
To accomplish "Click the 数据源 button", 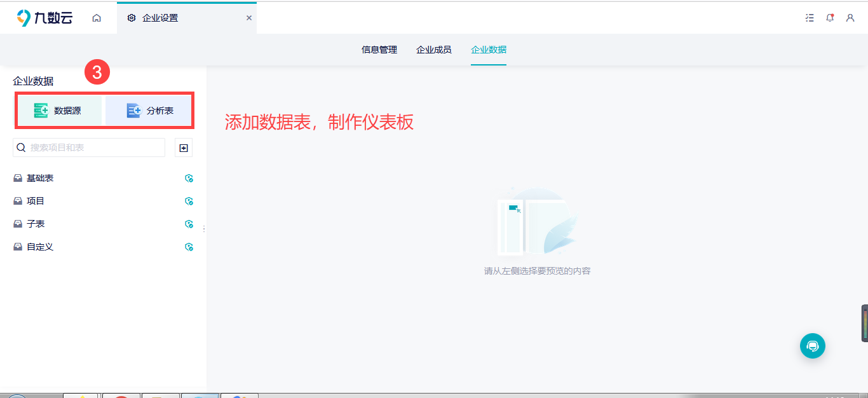I will point(59,111).
